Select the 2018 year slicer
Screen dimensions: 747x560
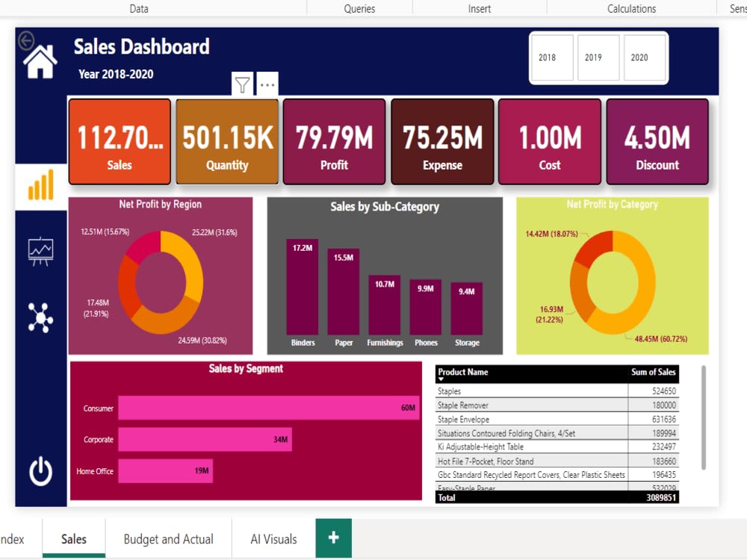pyautogui.click(x=551, y=57)
